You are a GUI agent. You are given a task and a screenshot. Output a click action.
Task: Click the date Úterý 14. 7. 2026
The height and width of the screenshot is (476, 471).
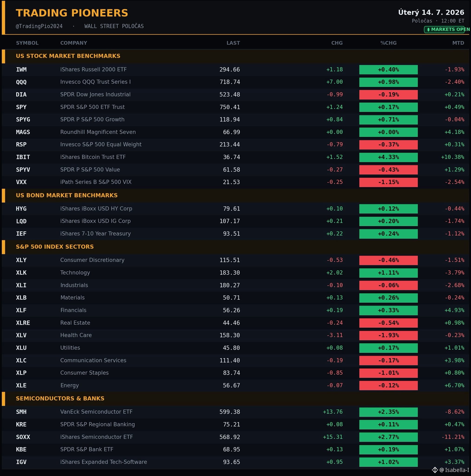point(431,12)
